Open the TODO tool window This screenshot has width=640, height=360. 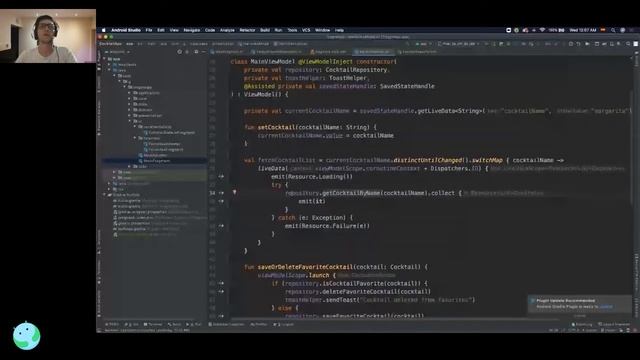point(112,324)
